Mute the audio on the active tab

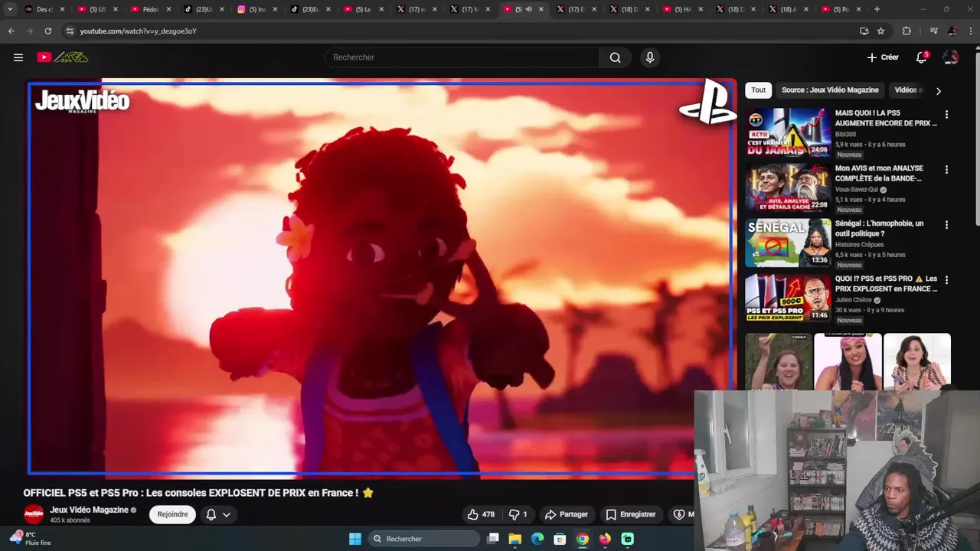click(x=528, y=9)
